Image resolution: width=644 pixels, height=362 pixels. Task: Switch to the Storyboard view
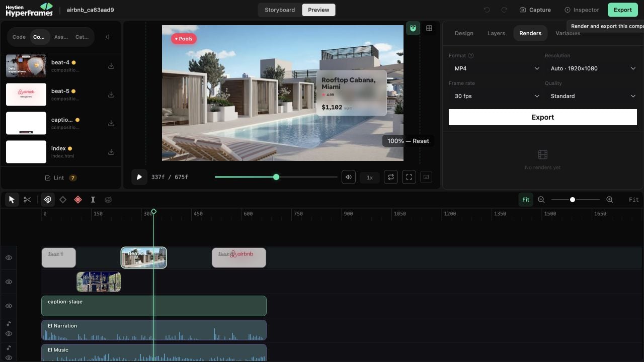coord(280,10)
